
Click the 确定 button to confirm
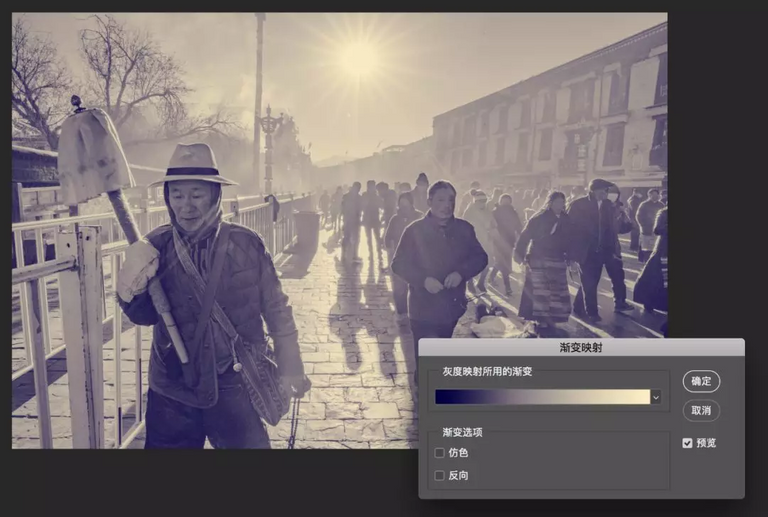pos(701,381)
